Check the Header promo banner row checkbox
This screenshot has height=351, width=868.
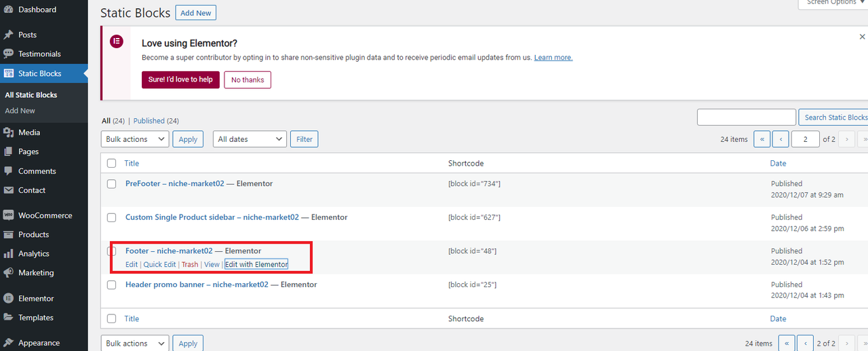coord(112,284)
